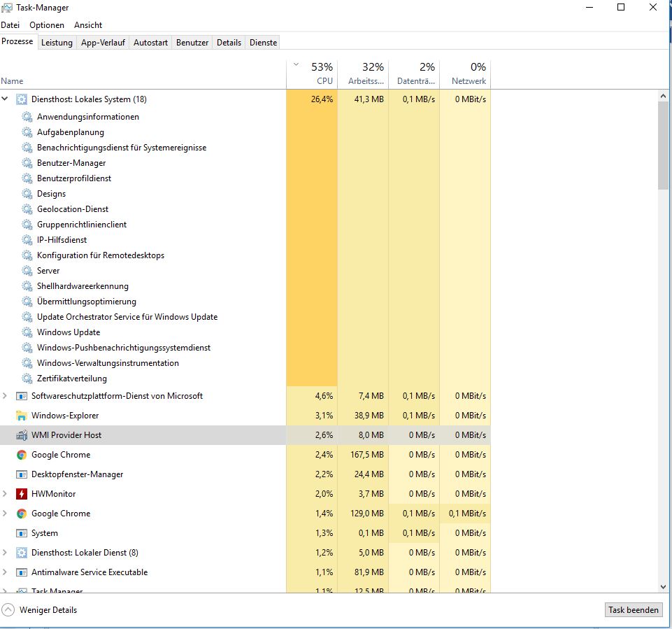Sort by the Datenträger column header

414,73
